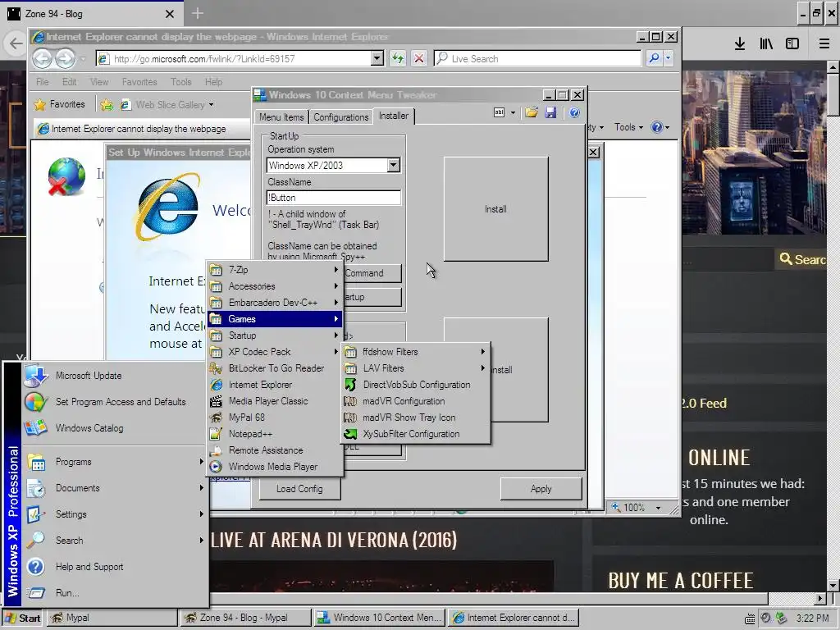Launch Internet Explorer from Programs menu

tap(276, 385)
